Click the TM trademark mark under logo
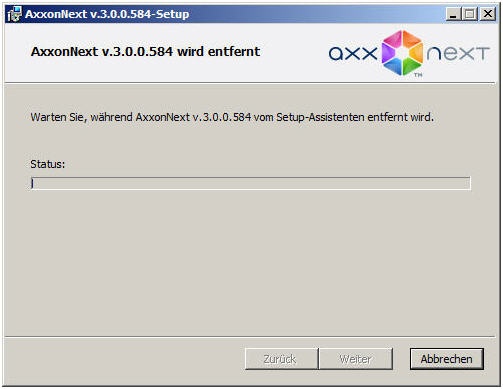The height and width of the screenshot is (389, 503). coord(418,75)
